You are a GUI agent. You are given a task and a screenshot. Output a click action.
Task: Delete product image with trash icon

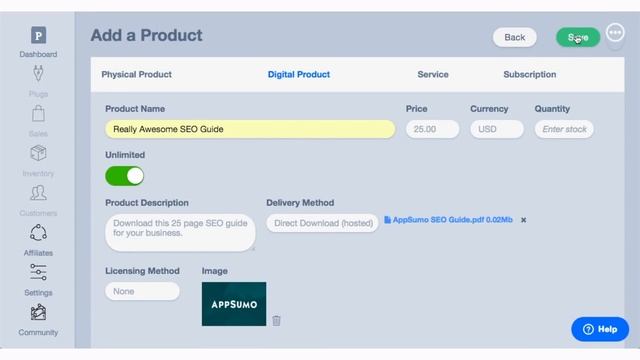(x=276, y=320)
